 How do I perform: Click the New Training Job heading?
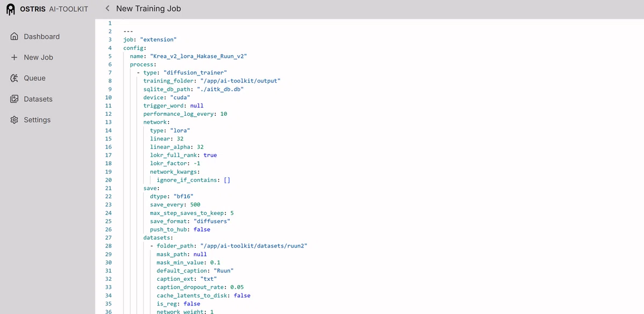(149, 9)
